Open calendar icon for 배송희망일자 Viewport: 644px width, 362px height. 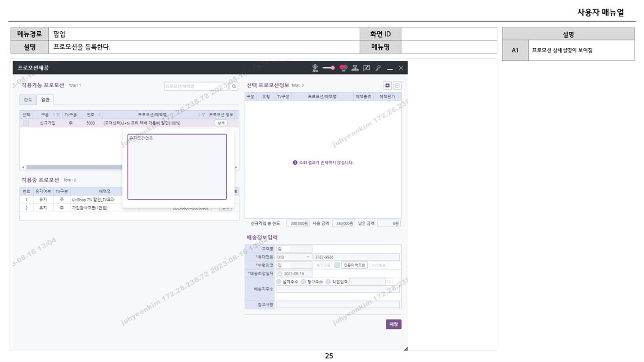pos(280,274)
